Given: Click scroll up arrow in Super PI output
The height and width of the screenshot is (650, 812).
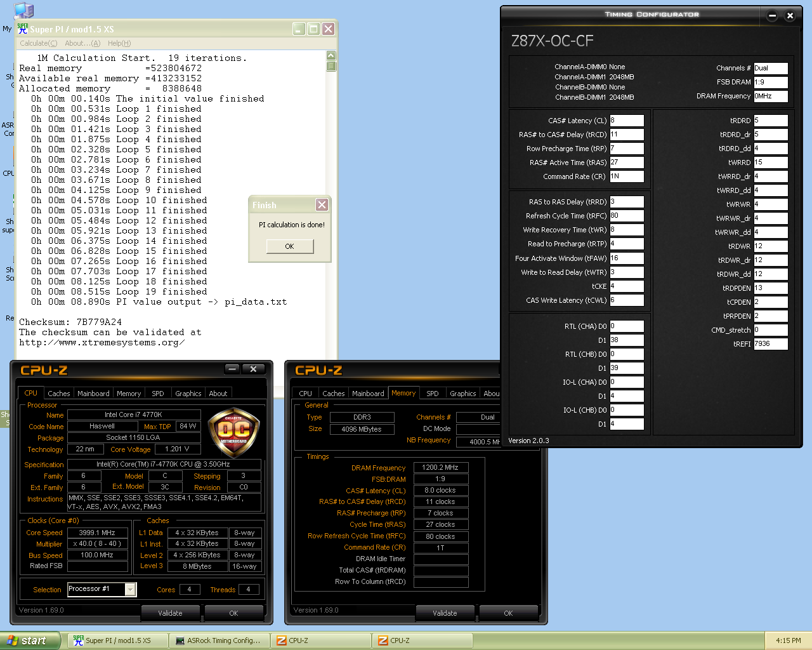Looking at the screenshot, I should coord(331,55).
